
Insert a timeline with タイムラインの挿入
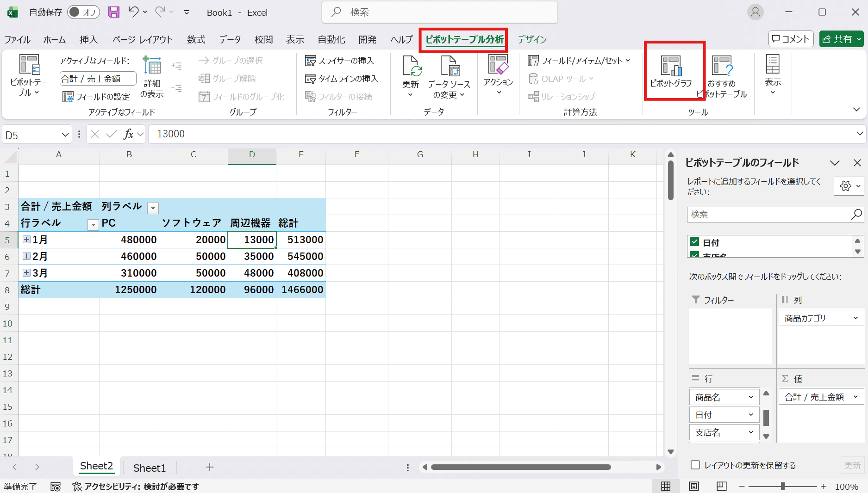(342, 79)
